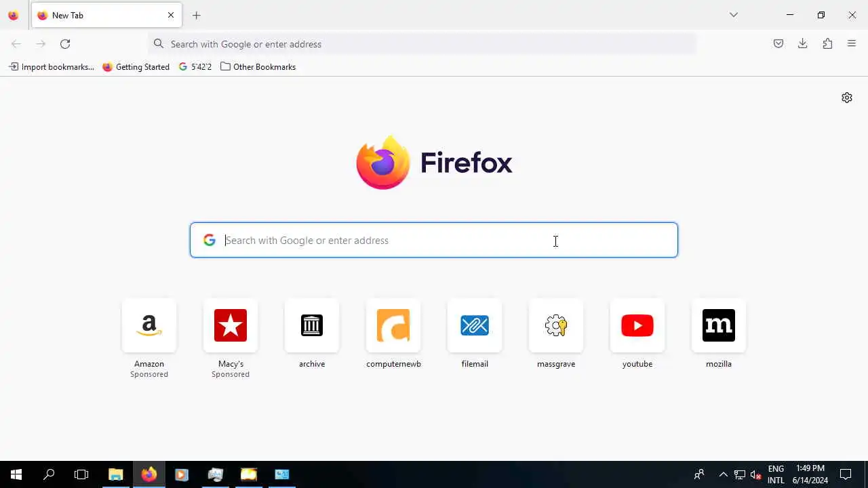This screenshot has width=868, height=488.
Task: Open Save to Pocket icon
Action: (x=778, y=44)
